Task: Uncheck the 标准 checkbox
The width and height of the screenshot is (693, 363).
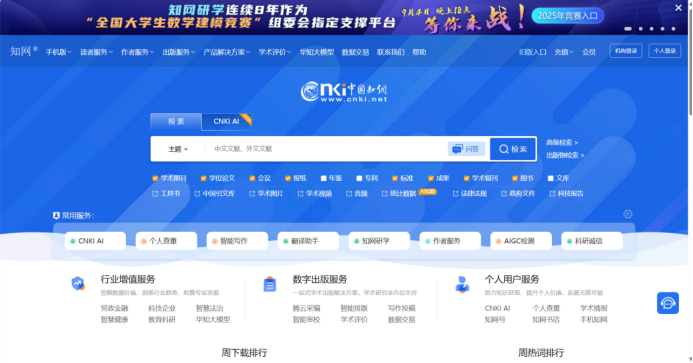Action: [395, 178]
